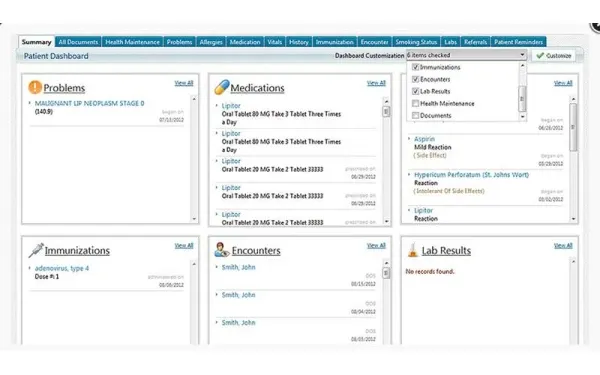Select the Problems tab
The width and height of the screenshot is (600, 375).
179,42
